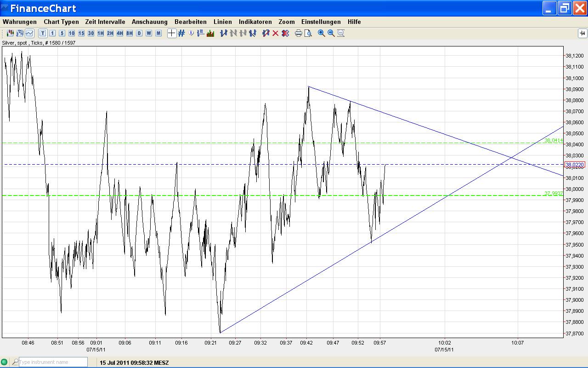This screenshot has height=368, width=588.
Task: Toggle the chart grid icon
Action: [181, 33]
